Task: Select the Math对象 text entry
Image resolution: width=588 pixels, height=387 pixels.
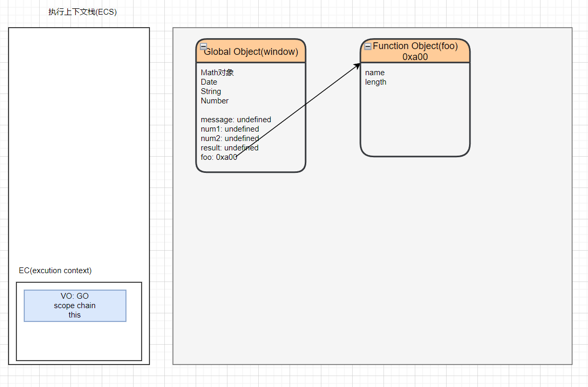Action: coord(217,73)
